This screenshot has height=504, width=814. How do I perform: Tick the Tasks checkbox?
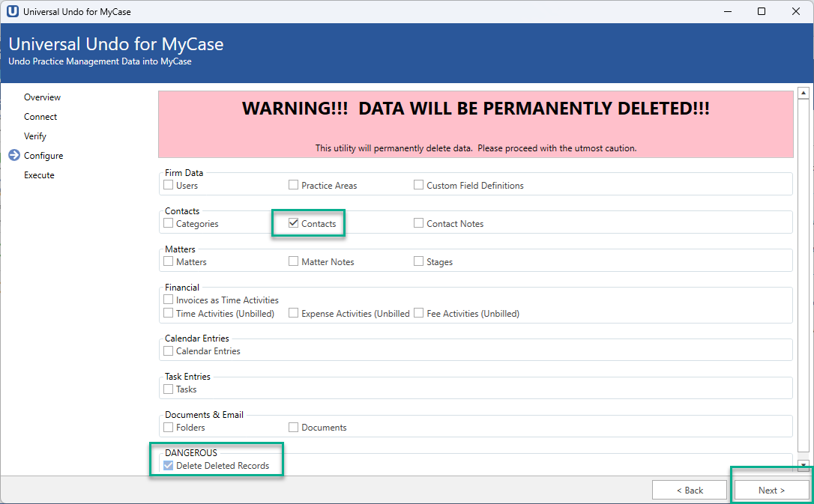[168, 389]
